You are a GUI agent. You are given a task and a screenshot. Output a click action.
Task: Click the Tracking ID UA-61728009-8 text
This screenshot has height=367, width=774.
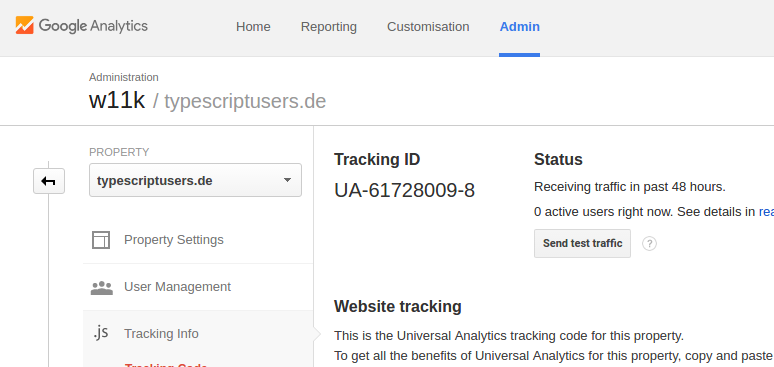click(x=404, y=190)
